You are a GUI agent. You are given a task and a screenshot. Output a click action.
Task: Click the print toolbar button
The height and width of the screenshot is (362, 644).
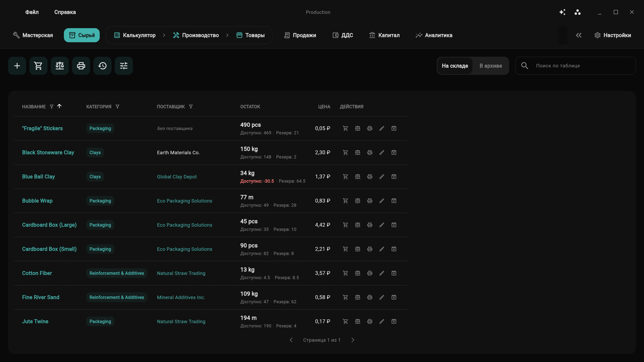pos(81,66)
